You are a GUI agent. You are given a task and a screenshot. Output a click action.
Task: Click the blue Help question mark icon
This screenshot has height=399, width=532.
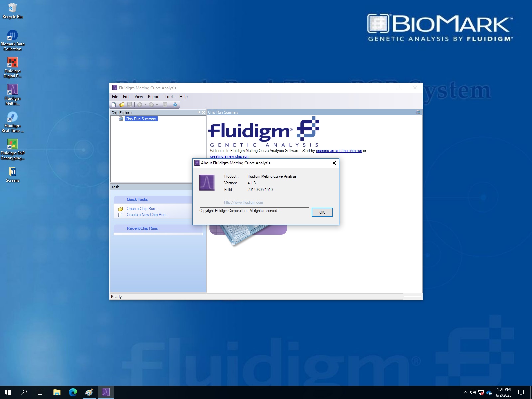(175, 105)
